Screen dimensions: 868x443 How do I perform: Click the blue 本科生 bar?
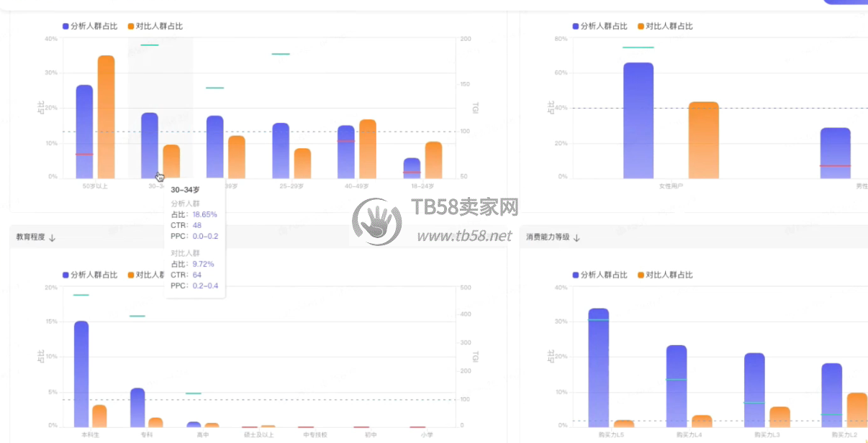point(81,373)
